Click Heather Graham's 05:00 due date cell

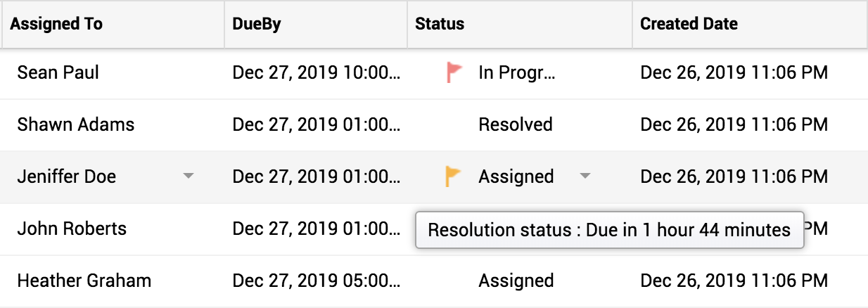(x=316, y=281)
